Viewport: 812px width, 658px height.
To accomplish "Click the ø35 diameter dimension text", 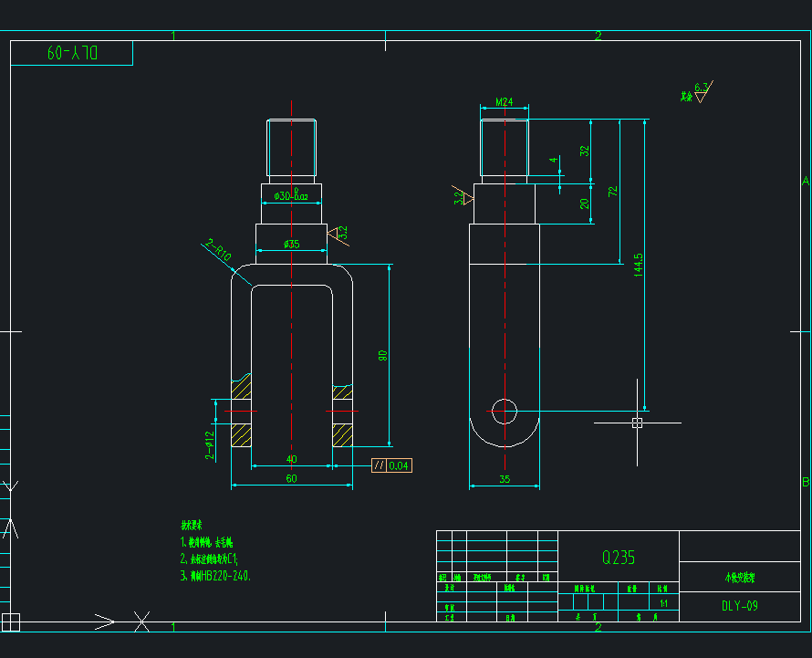I will pyautogui.click(x=292, y=244).
